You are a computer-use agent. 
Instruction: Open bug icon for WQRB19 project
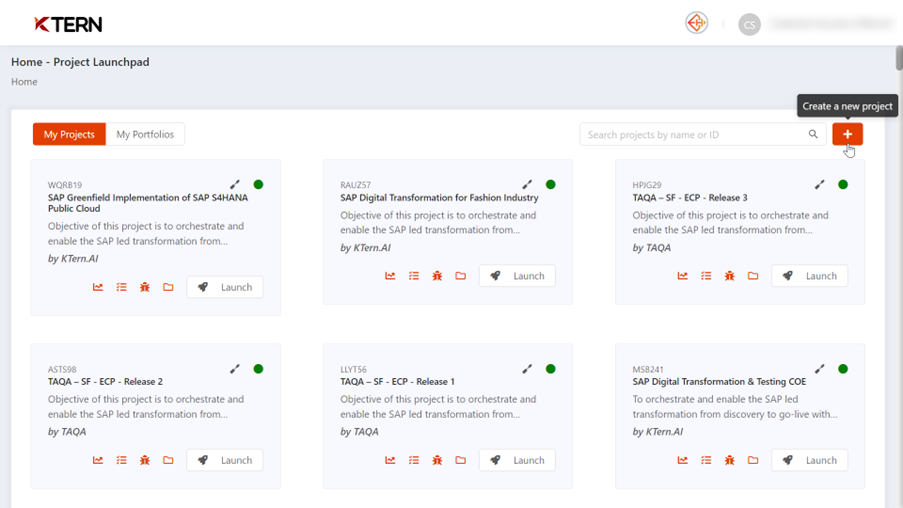(145, 287)
